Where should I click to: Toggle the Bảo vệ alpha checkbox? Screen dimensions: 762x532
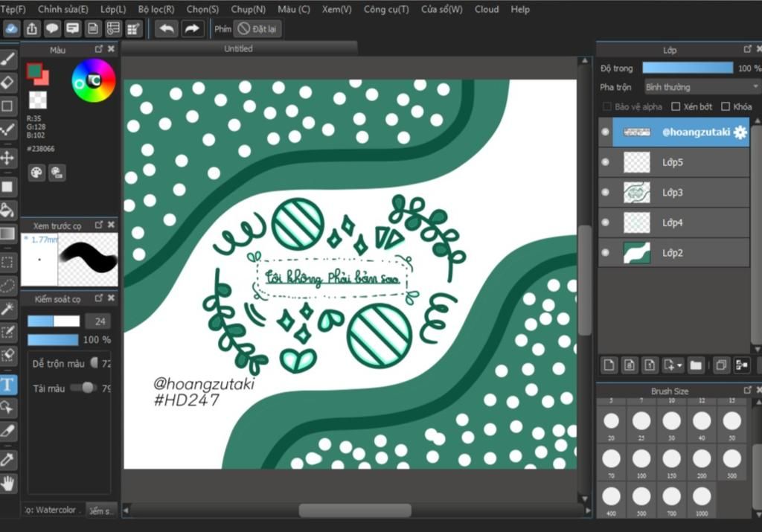(606, 106)
